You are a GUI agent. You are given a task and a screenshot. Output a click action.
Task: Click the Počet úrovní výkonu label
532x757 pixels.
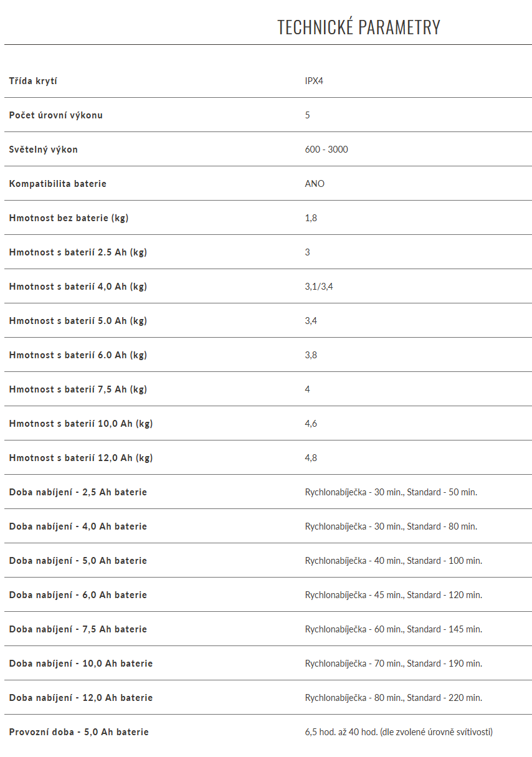click(56, 115)
